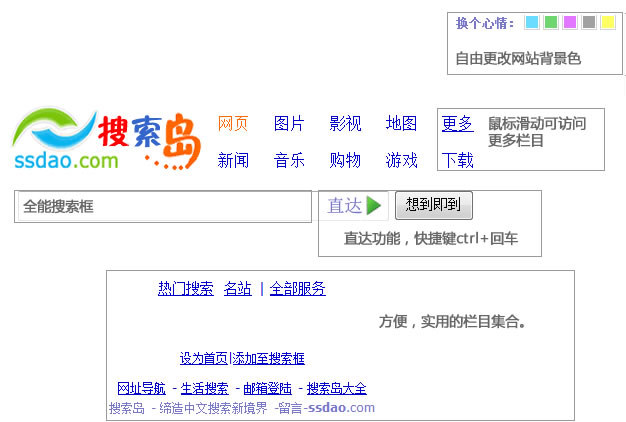
Task: Expand the 更多 link for more categories
Action: pyautogui.click(x=457, y=124)
